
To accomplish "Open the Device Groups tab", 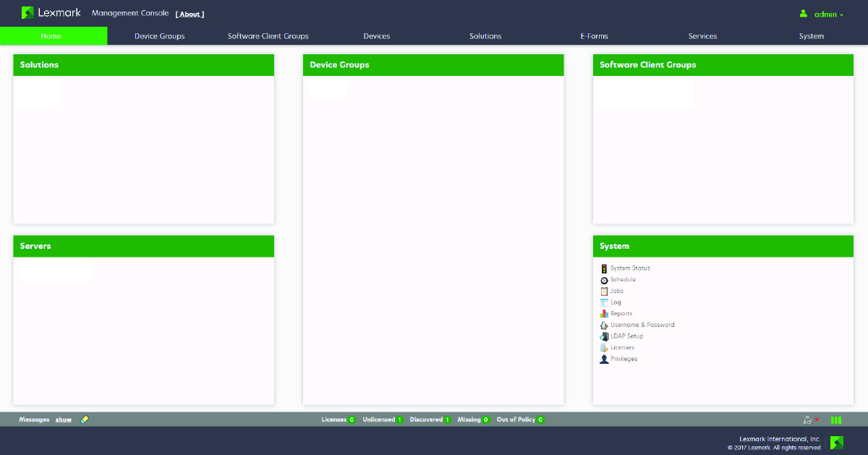I will pos(160,36).
